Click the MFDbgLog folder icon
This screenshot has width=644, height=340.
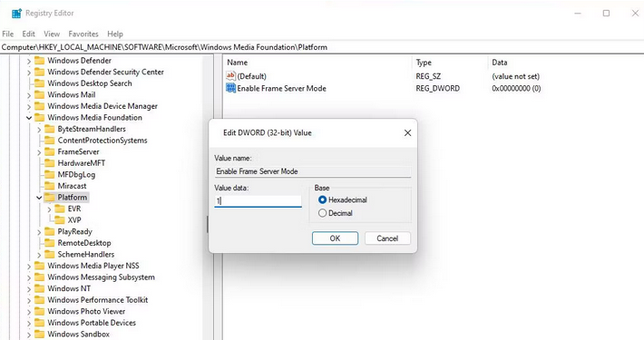tap(50, 174)
